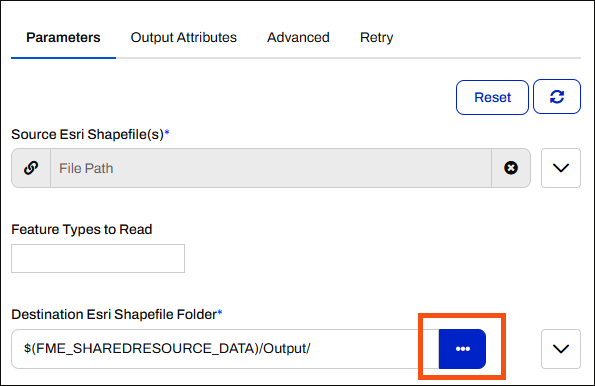The width and height of the screenshot is (595, 386).
Task: Click the required asterisk beside Destination Folder label
Action: (x=220, y=312)
